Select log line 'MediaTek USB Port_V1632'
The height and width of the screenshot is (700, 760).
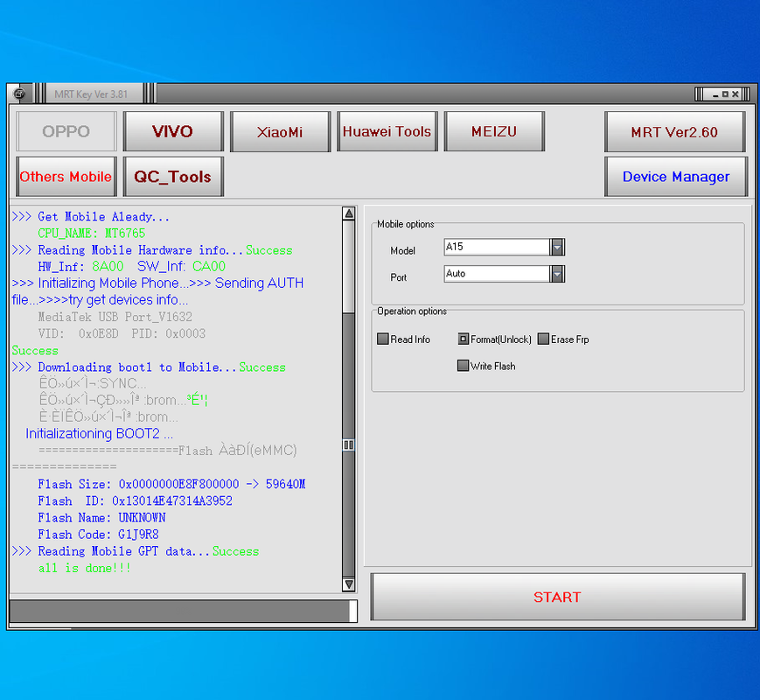(115, 317)
